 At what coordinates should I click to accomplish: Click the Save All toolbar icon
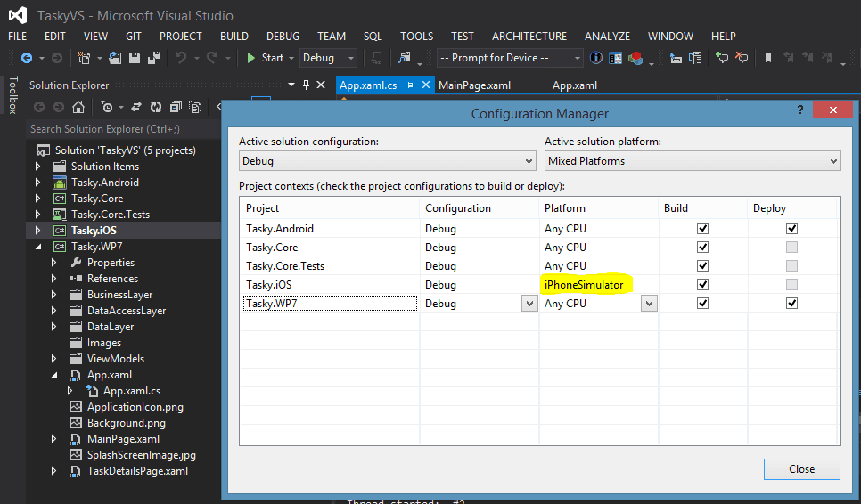click(154, 58)
